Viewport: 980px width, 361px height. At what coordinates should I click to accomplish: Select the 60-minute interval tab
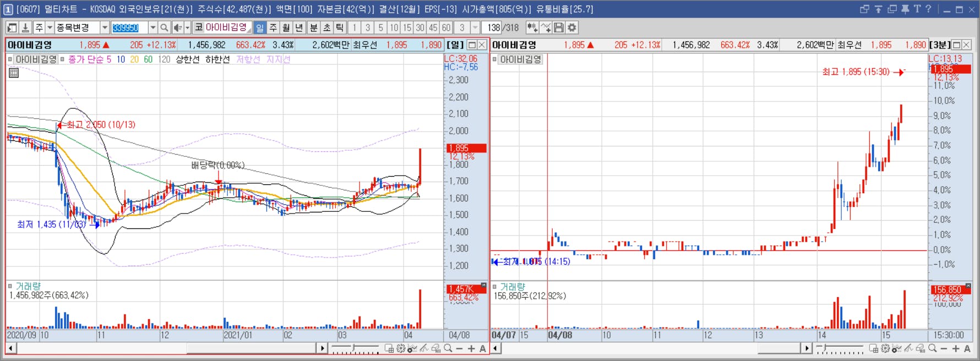[447, 28]
